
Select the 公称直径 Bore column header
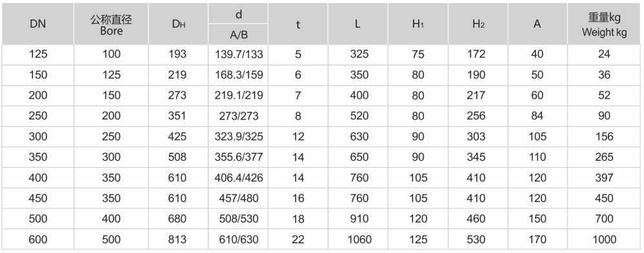[x=111, y=25]
